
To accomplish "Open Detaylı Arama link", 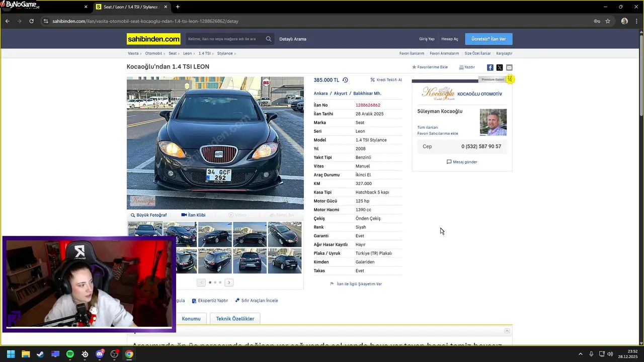I will (293, 39).
